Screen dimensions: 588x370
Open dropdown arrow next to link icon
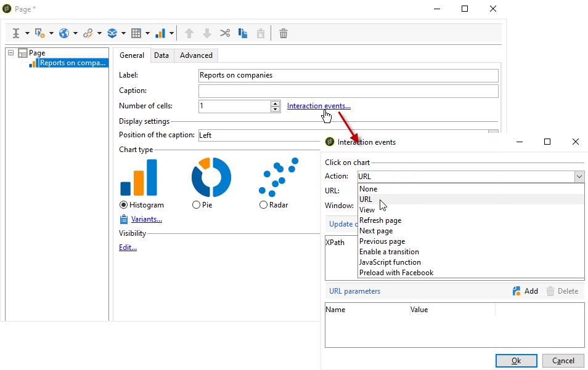pyautogui.click(x=99, y=33)
